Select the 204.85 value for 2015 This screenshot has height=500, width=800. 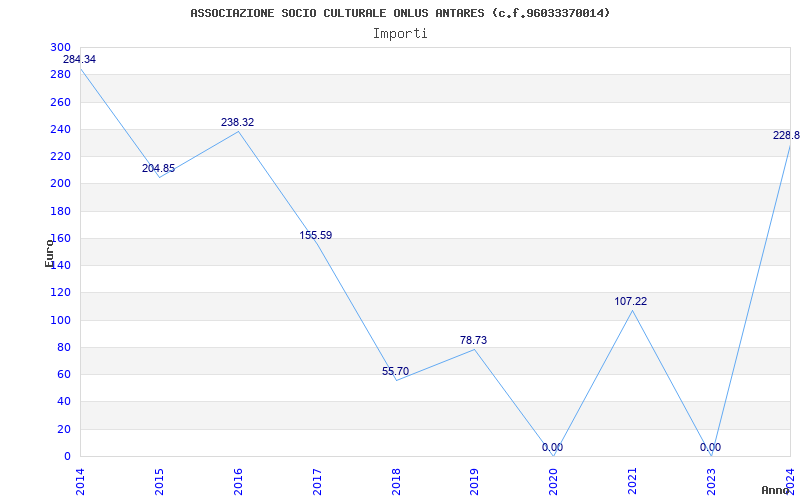tap(158, 168)
